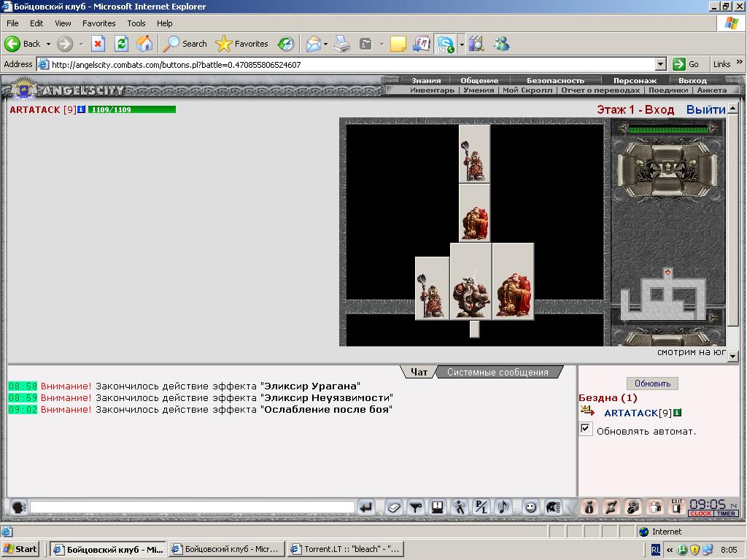Expand the Mail dropdown arrow
This screenshot has height=560, width=747.
coord(326,44)
